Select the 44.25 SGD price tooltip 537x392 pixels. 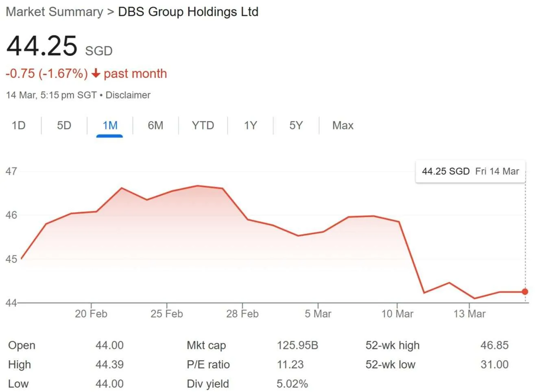(470, 171)
